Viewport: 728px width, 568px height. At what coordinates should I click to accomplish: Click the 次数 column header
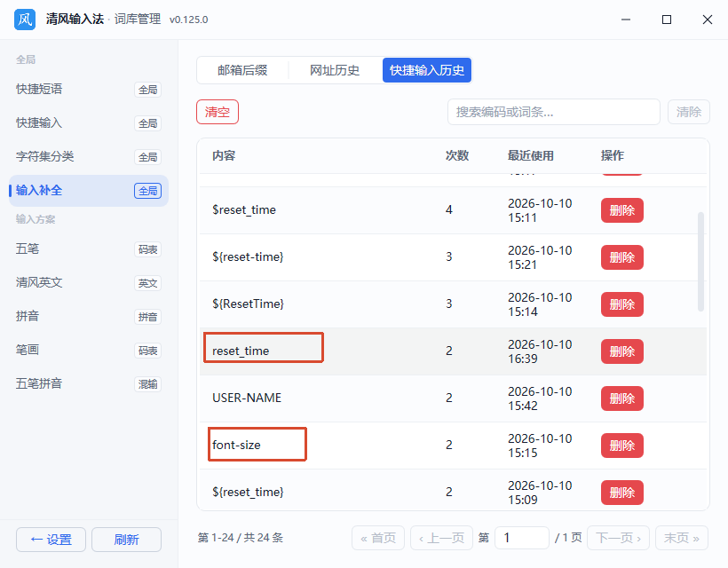point(457,155)
